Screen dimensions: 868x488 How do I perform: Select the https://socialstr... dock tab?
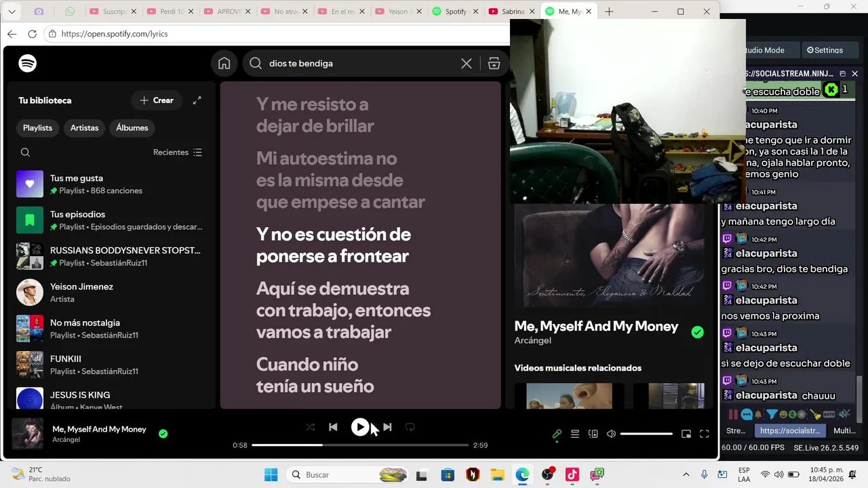pos(790,430)
